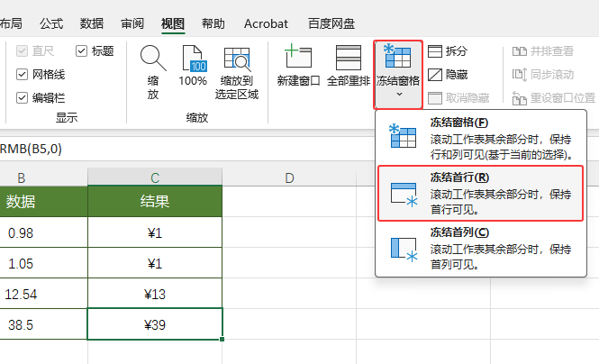The width and height of the screenshot is (599, 364).
Task: Click the 拆分 split window icon
Action: pos(435,51)
